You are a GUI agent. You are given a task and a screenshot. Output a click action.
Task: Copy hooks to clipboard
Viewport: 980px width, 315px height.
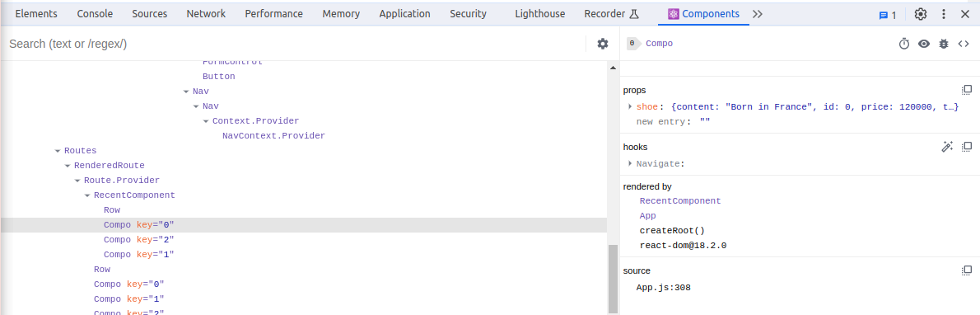[x=966, y=147]
